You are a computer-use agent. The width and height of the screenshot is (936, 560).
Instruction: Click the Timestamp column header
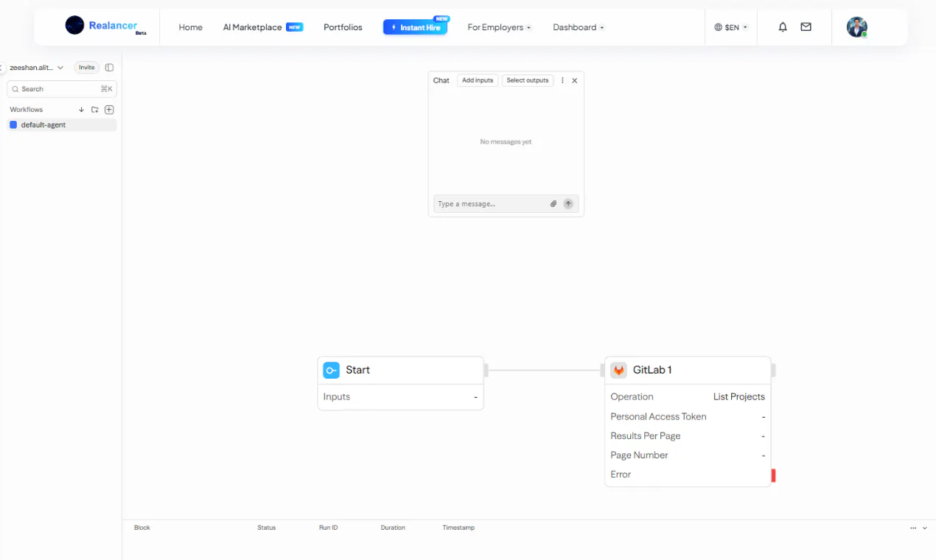click(x=458, y=528)
